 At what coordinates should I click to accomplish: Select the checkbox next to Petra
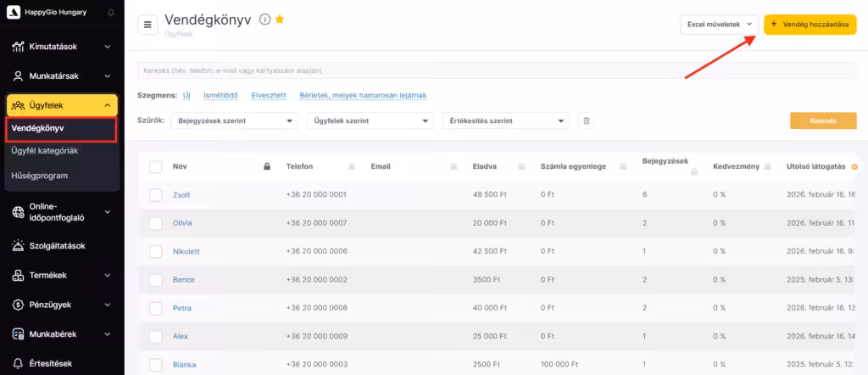click(155, 308)
